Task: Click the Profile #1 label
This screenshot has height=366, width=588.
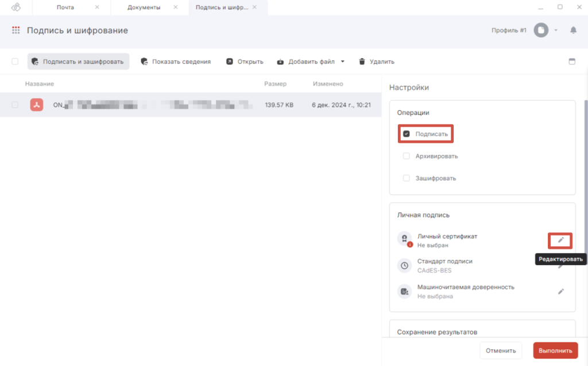Action: [x=509, y=30]
